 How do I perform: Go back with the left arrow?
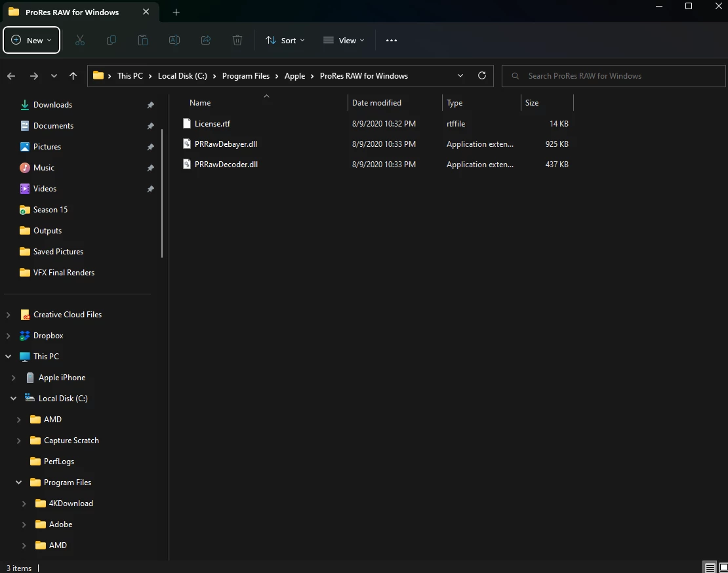[12, 76]
